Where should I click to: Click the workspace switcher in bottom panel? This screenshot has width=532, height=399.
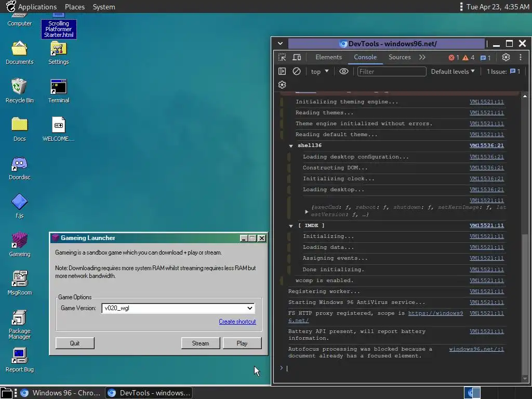(472, 393)
